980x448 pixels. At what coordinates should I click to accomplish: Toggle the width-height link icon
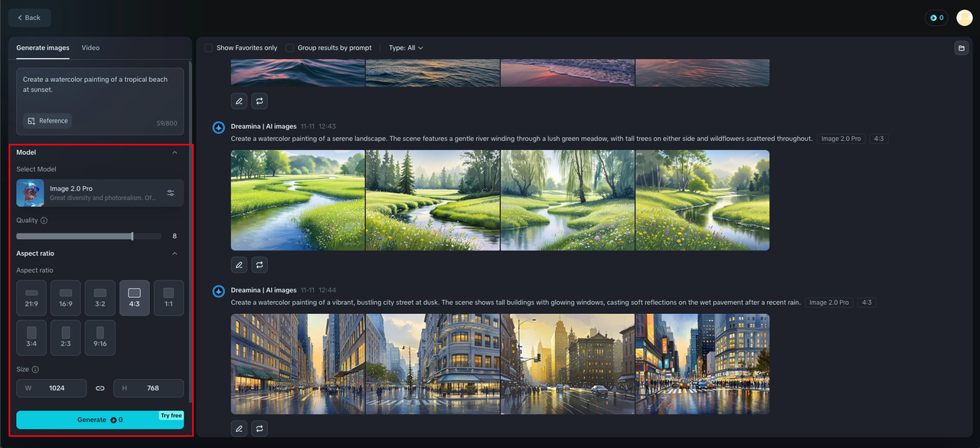tap(100, 388)
